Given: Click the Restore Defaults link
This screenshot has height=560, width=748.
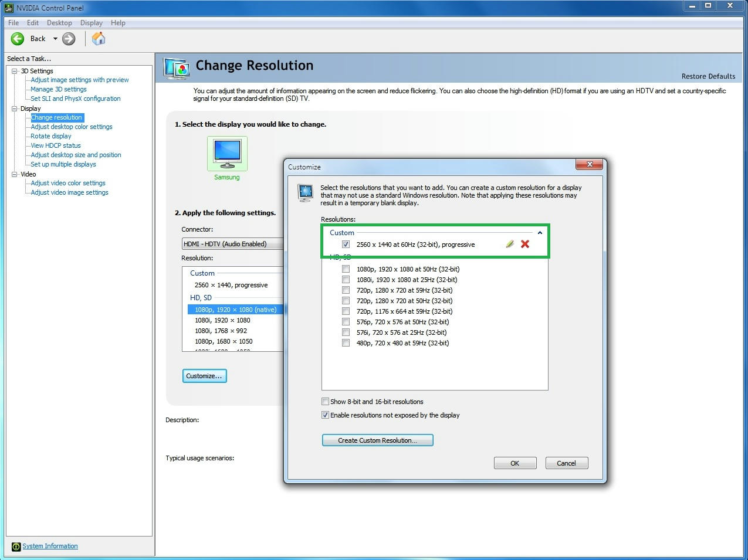Looking at the screenshot, I should tap(708, 76).
